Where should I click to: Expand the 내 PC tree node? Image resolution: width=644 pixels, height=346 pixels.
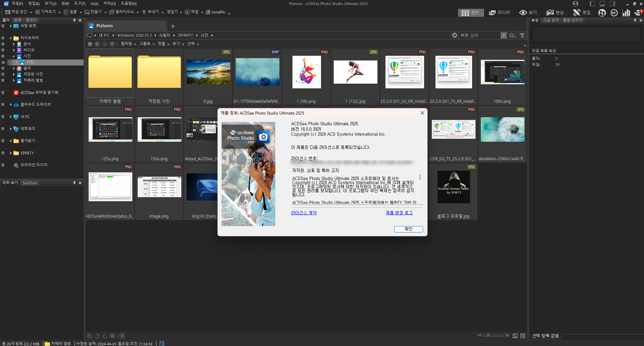(11, 117)
